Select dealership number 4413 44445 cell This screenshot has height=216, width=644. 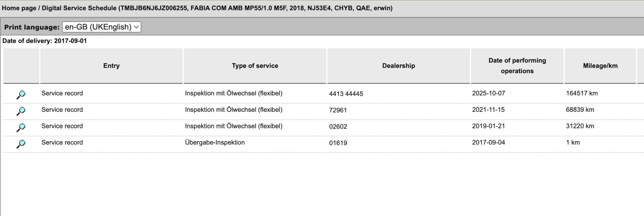346,94
